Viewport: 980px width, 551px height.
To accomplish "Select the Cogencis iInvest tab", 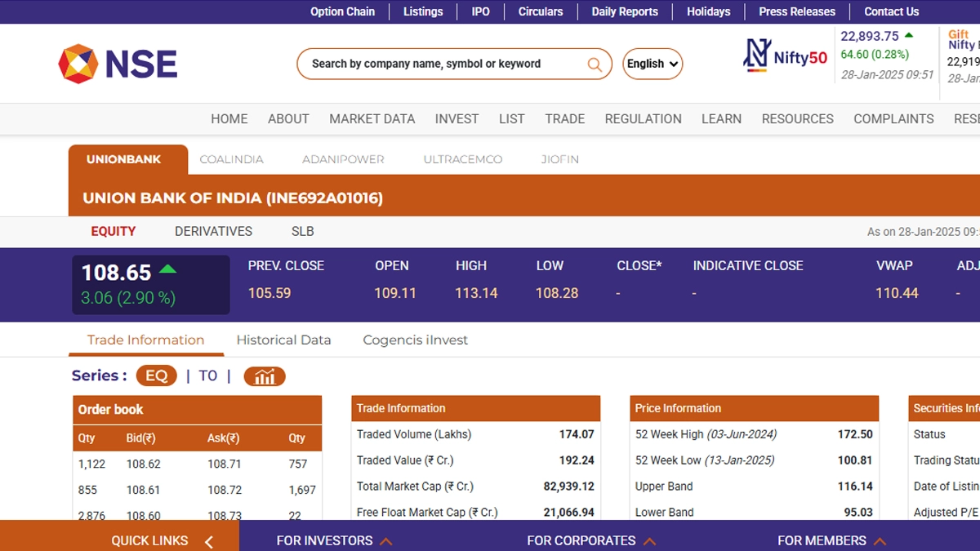I will pos(415,340).
